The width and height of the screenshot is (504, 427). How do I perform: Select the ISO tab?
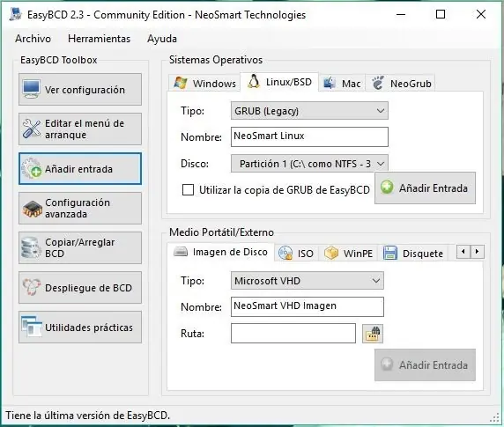point(296,254)
